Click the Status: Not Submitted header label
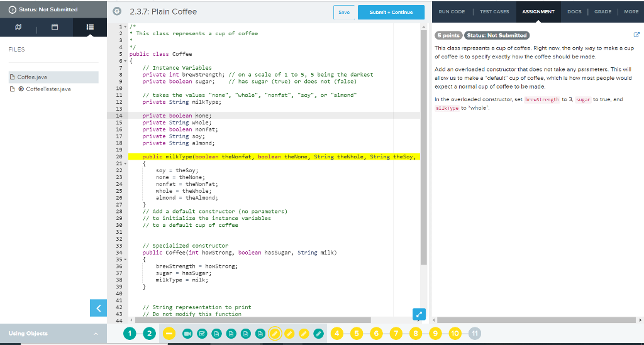 tap(48, 9)
